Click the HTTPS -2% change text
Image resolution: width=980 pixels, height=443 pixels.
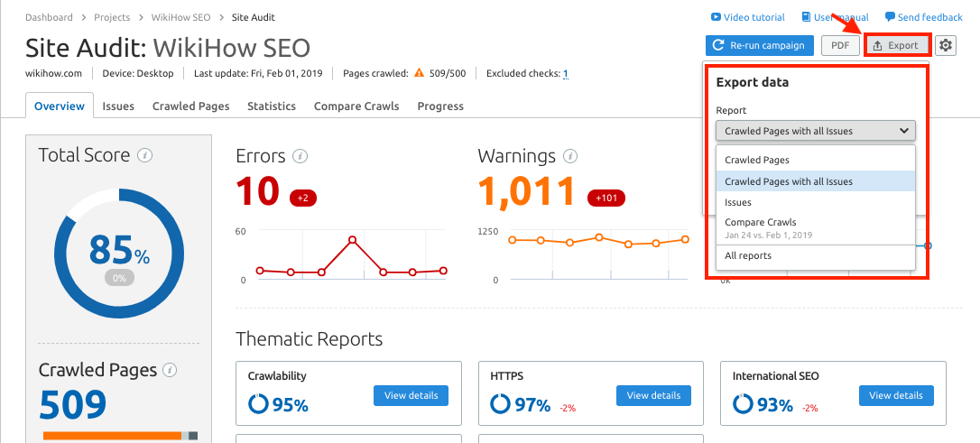pos(568,408)
